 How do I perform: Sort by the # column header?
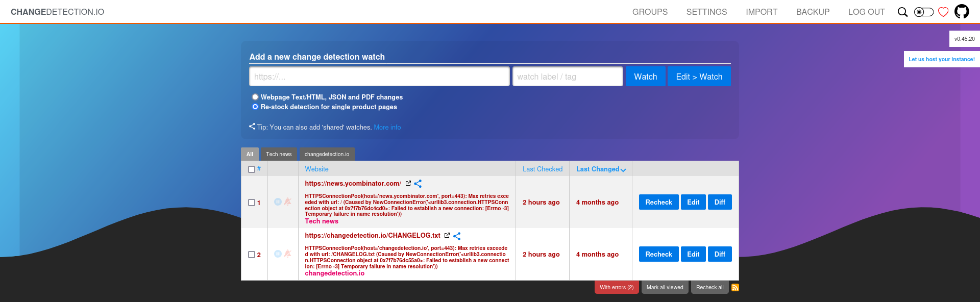click(x=259, y=169)
